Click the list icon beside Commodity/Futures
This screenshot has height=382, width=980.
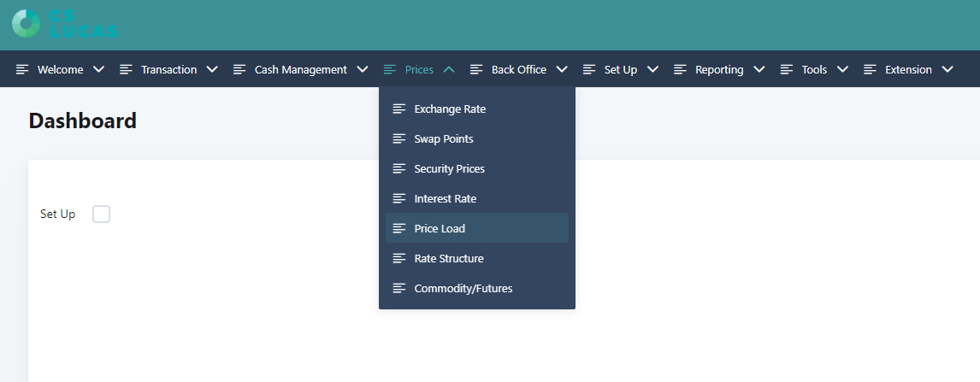click(x=398, y=289)
